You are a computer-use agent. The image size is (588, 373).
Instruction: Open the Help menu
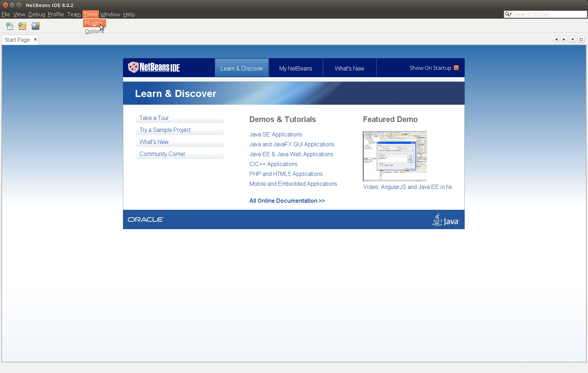click(129, 14)
